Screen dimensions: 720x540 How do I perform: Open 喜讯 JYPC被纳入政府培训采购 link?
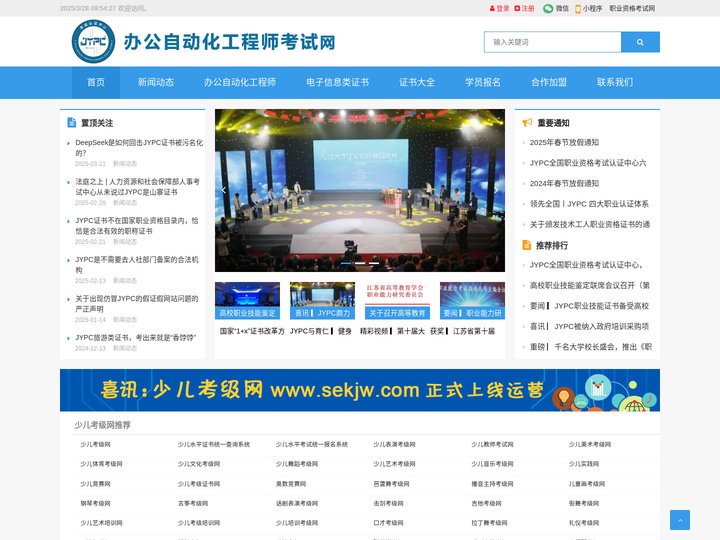coord(589,326)
